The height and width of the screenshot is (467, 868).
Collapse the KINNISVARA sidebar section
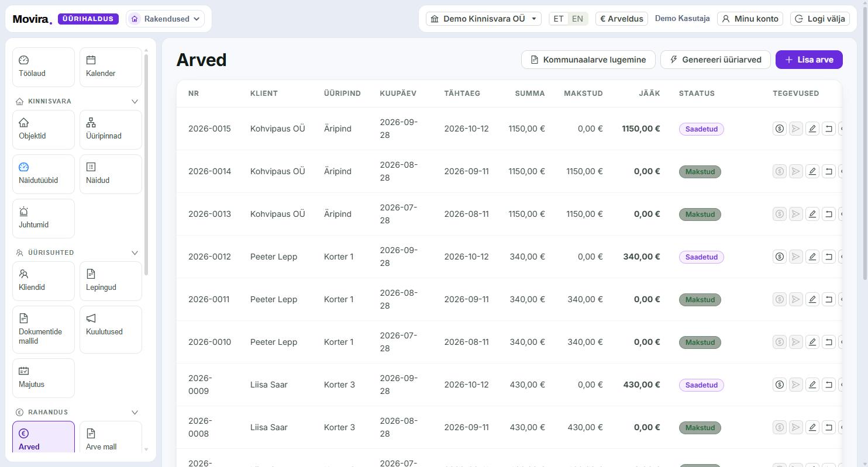click(x=135, y=101)
